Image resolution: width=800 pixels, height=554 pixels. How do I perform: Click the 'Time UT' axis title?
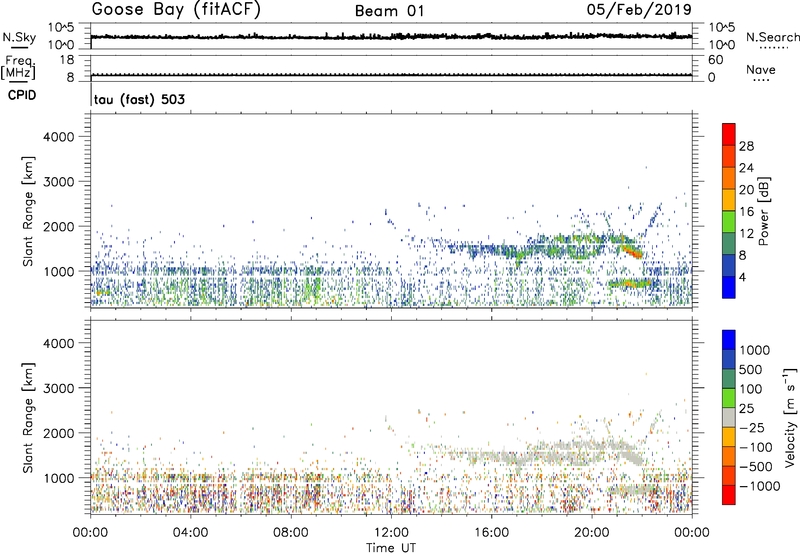click(x=391, y=548)
